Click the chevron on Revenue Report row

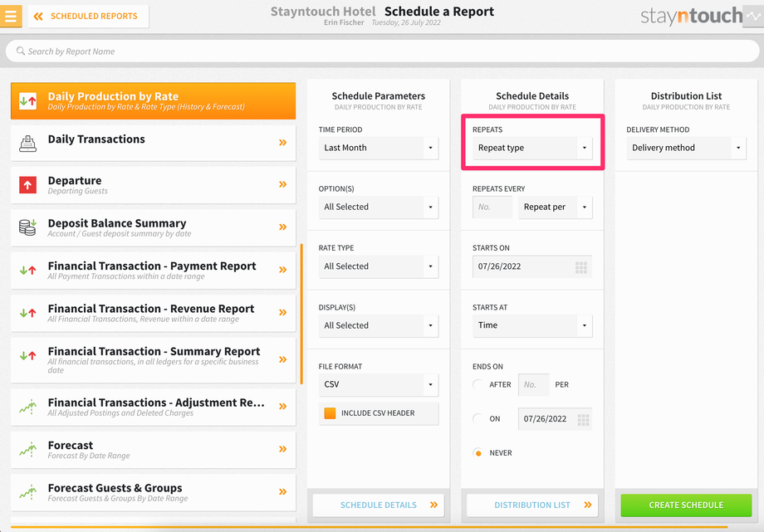[282, 312]
